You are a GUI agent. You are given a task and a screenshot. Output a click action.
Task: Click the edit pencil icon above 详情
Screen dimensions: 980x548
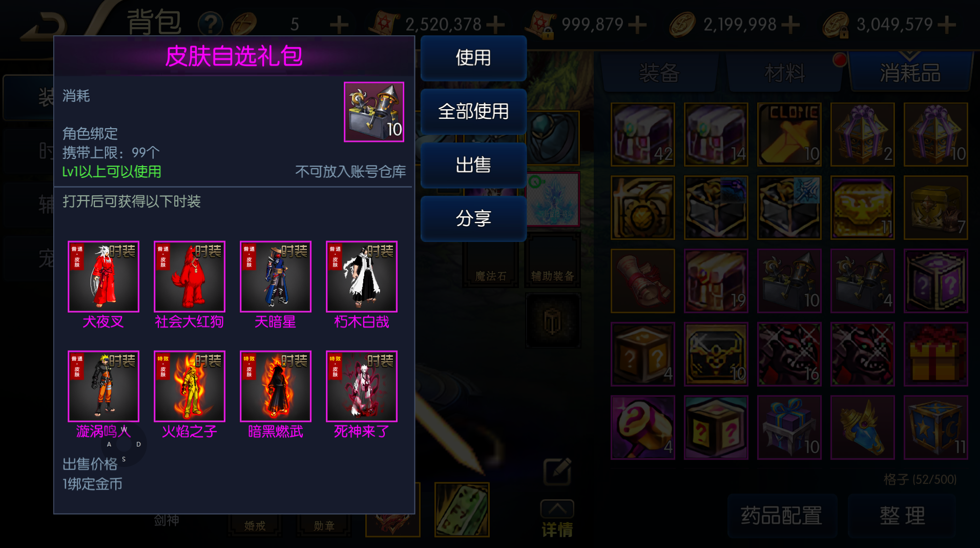click(557, 472)
